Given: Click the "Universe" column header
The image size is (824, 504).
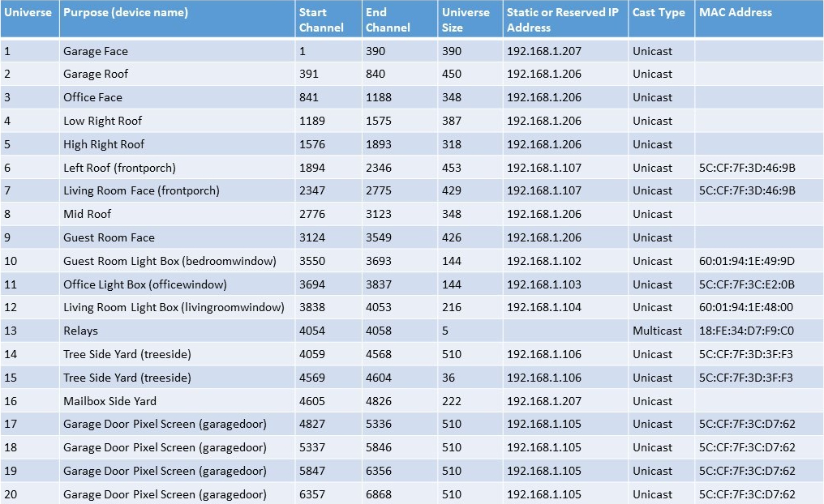Looking at the screenshot, I should point(28,13).
